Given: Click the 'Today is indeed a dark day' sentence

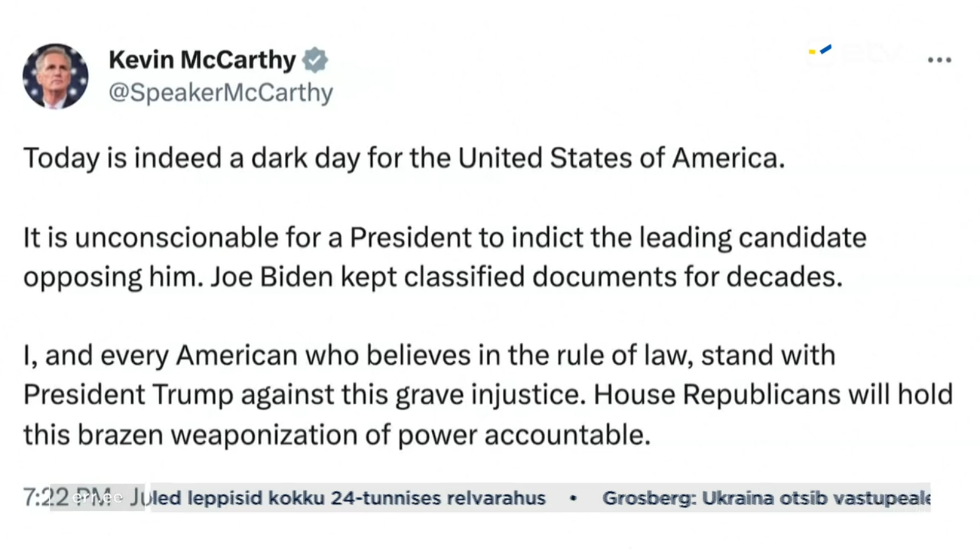Looking at the screenshot, I should point(404,158).
